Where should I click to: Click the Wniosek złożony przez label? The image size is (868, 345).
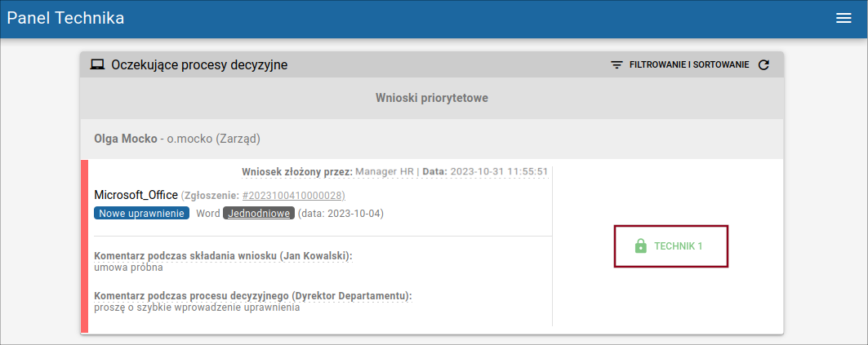click(x=297, y=172)
